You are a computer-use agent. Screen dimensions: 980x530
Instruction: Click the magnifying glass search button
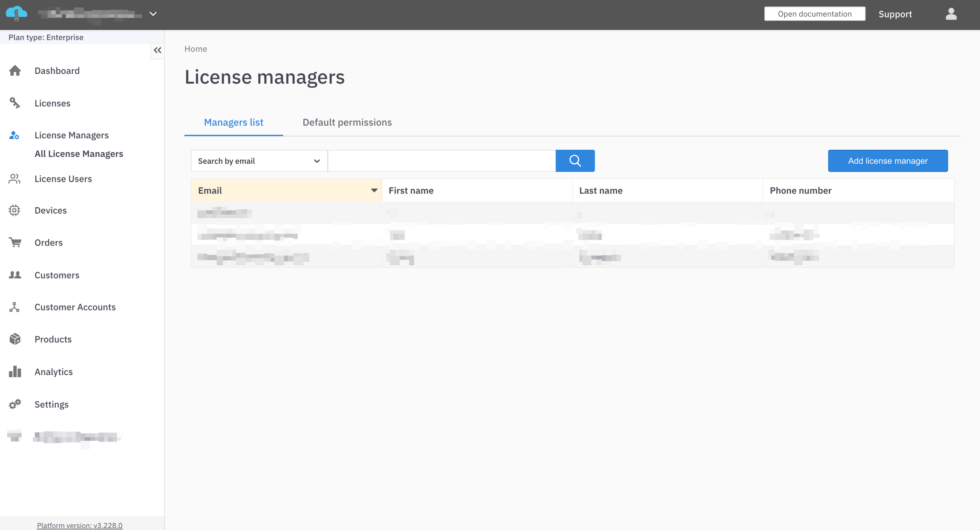(575, 161)
